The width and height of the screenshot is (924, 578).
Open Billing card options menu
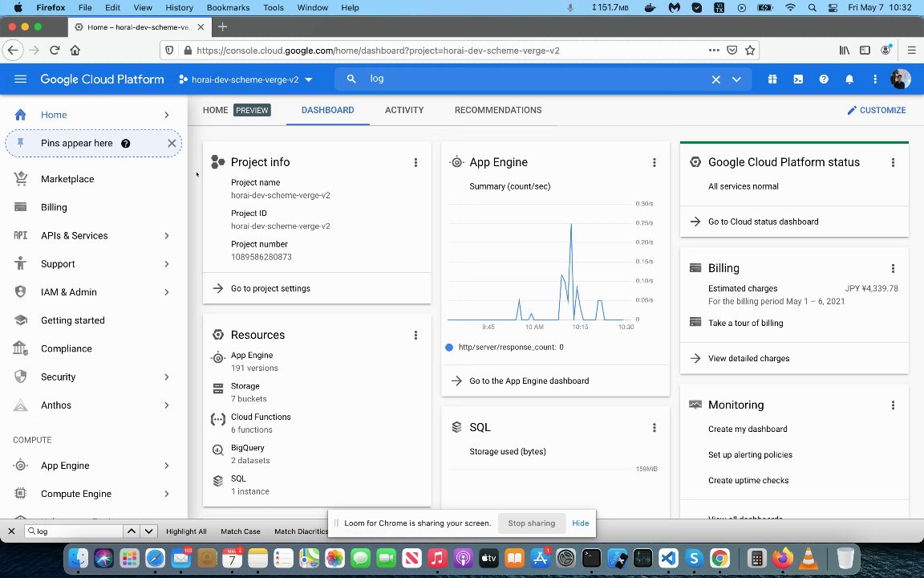tap(893, 268)
